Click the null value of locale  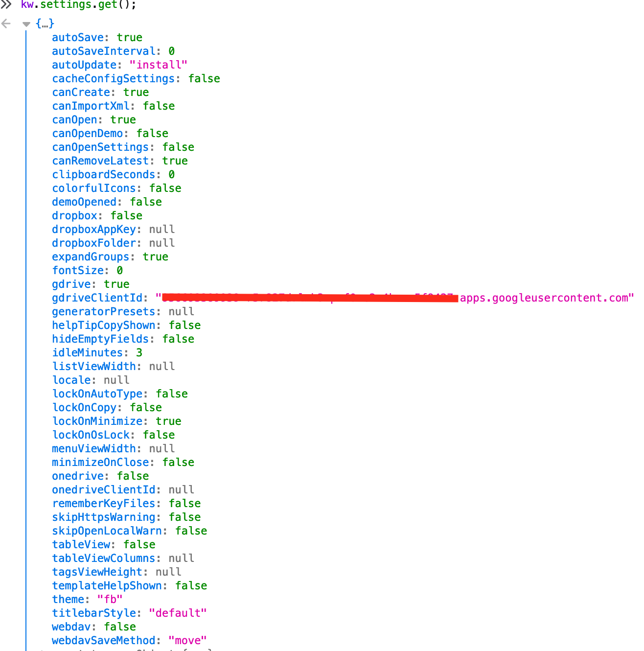(116, 380)
